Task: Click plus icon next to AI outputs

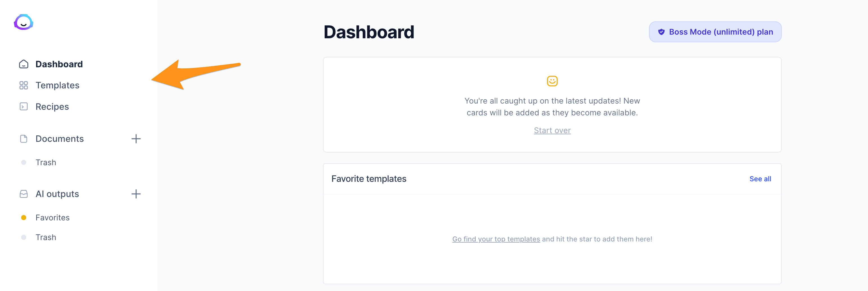Action: pyautogui.click(x=136, y=194)
